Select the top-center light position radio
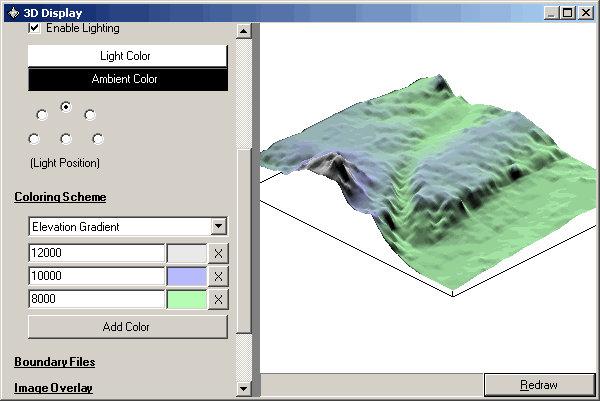600x401 pixels. 66,107
